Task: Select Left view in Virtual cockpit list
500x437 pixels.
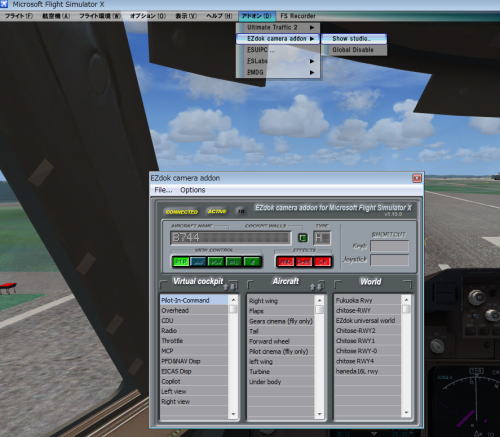Action: pos(195,392)
